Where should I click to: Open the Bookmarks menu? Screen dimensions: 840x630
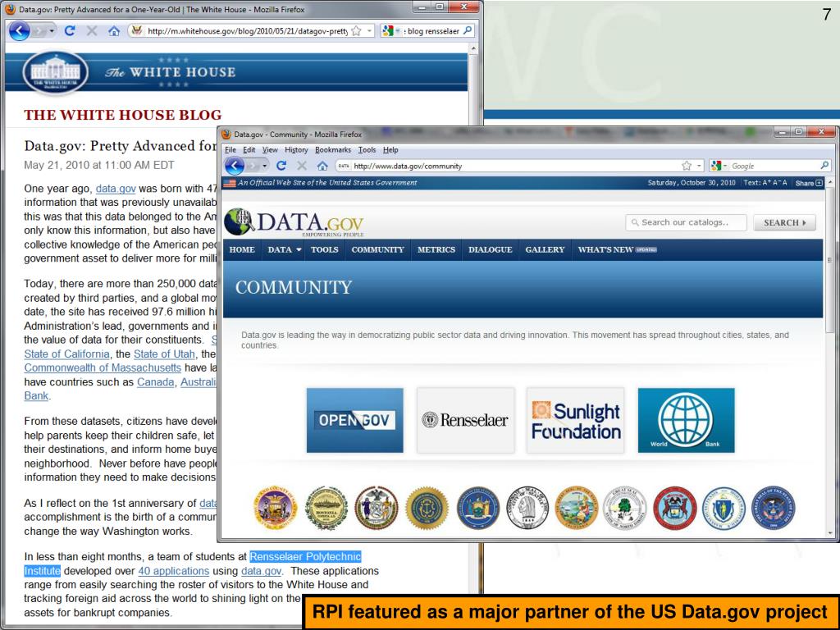coord(333,150)
